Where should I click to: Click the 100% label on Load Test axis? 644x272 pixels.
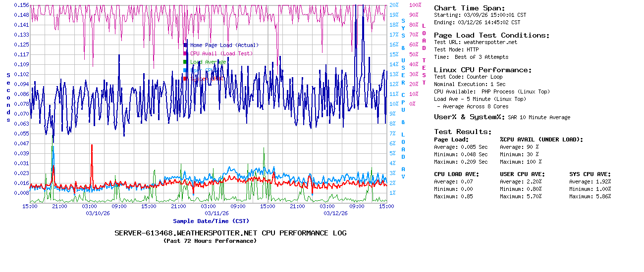click(415, 5)
